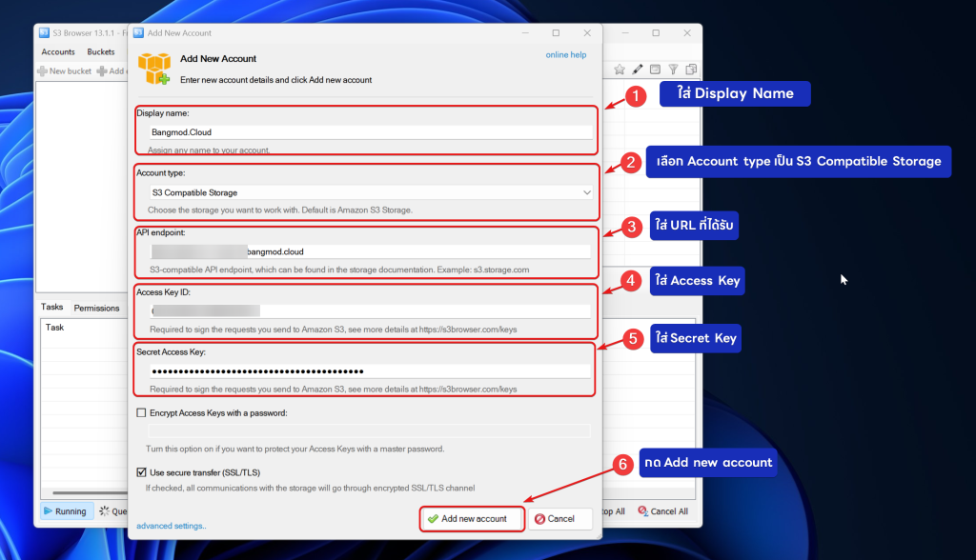
Task: Switch to the Permissions tab
Action: (x=96, y=308)
